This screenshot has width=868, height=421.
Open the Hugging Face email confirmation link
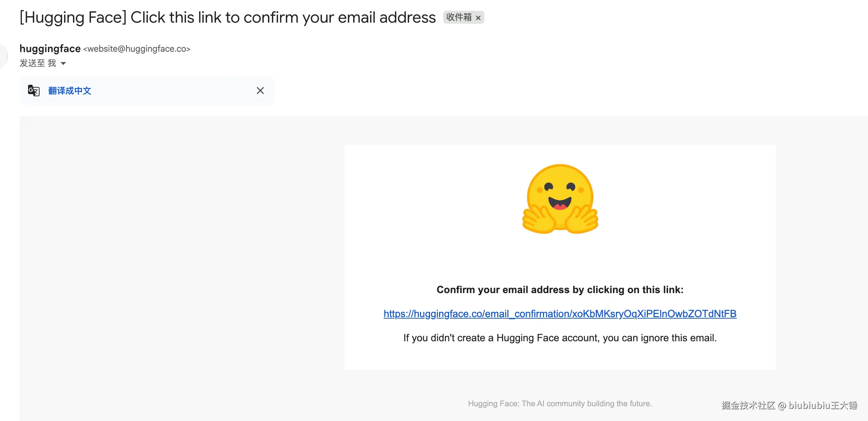pyautogui.click(x=560, y=314)
